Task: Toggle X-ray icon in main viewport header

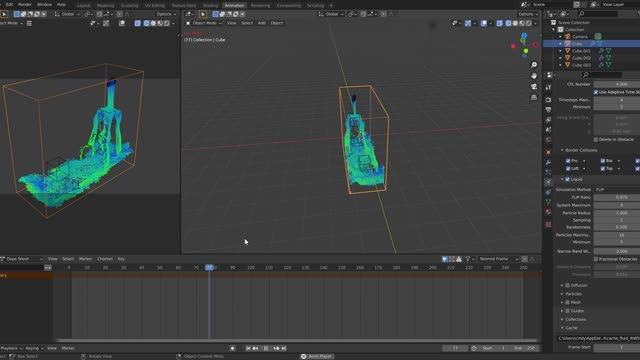Action: click(499, 23)
